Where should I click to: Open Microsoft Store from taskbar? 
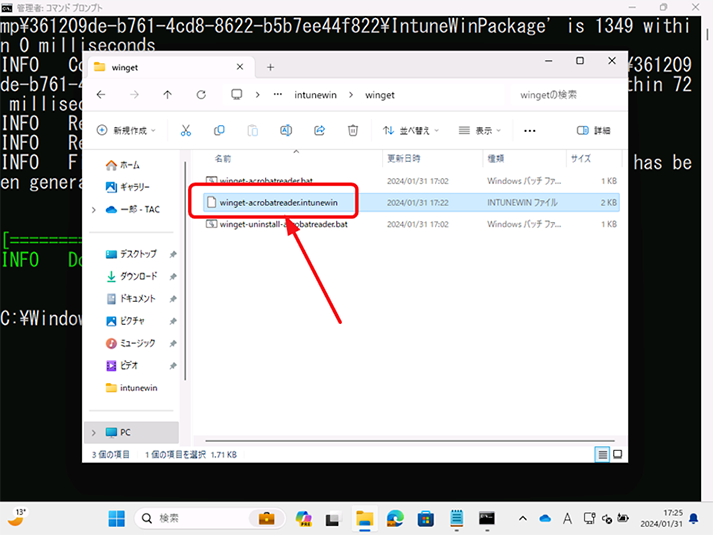pos(426,518)
